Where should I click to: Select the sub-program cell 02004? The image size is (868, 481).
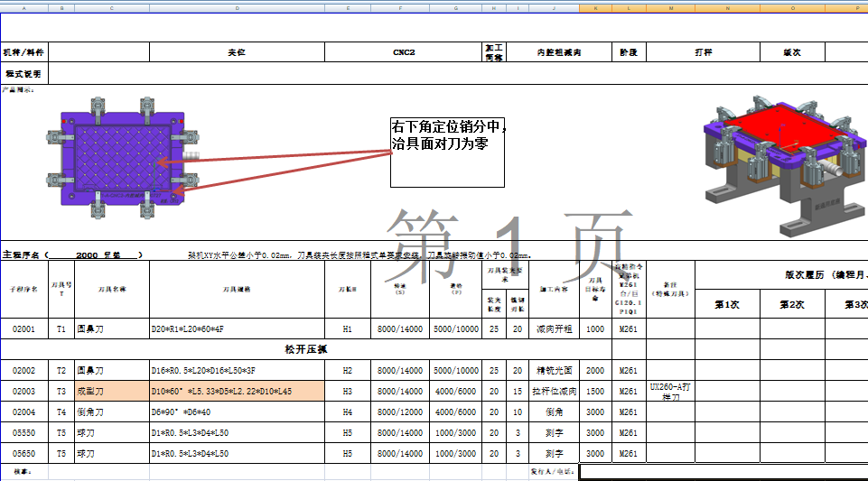click(23, 412)
